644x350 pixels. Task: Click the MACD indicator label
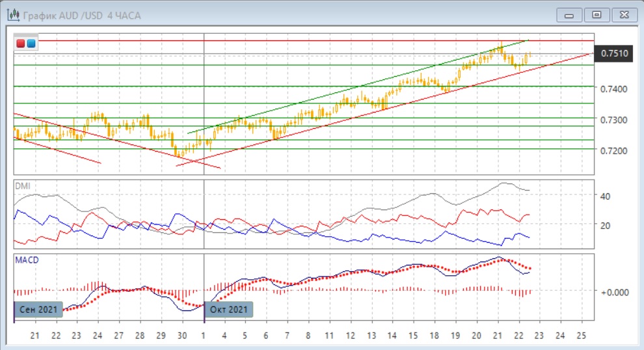26,260
